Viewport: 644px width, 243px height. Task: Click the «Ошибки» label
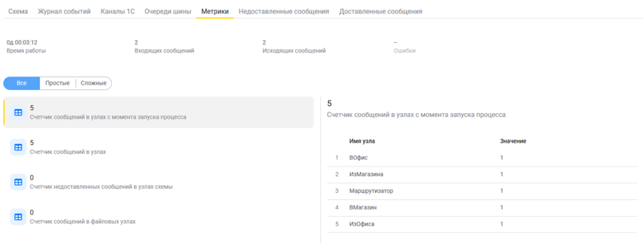[404, 51]
